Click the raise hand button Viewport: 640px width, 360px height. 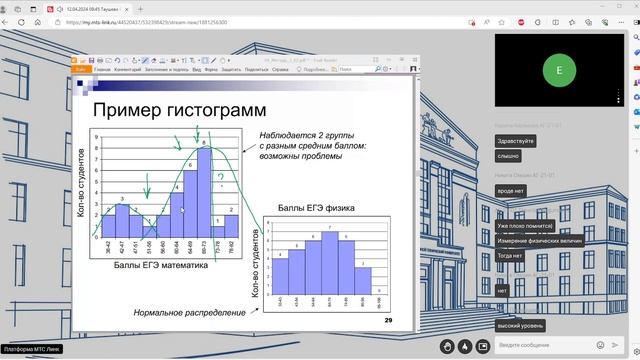pos(447,347)
